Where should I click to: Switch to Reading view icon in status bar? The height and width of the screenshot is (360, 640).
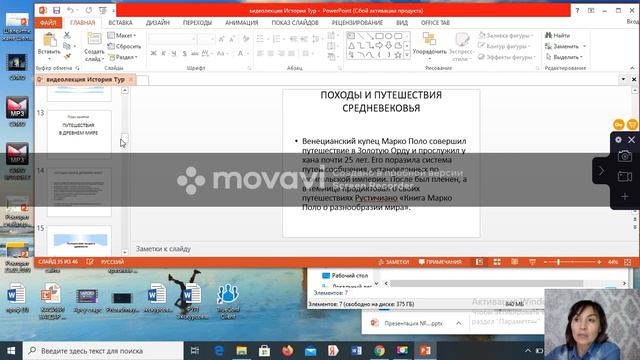point(515,262)
